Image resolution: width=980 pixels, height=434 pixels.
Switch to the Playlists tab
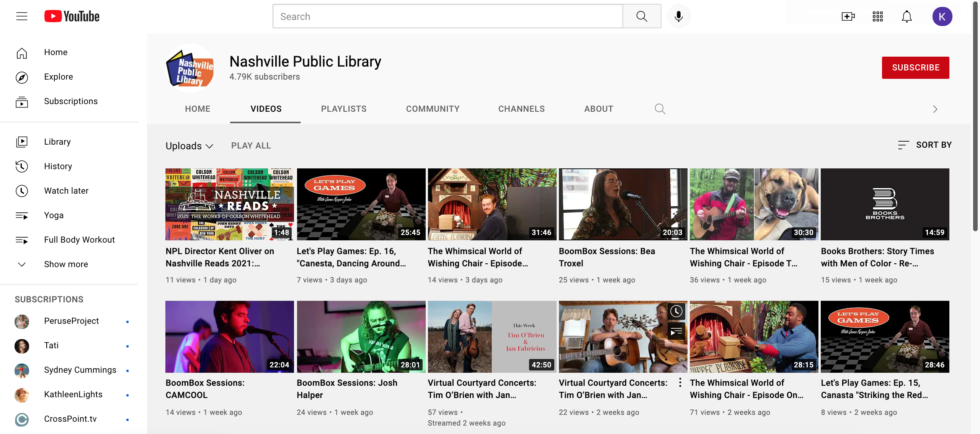tap(344, 109)
